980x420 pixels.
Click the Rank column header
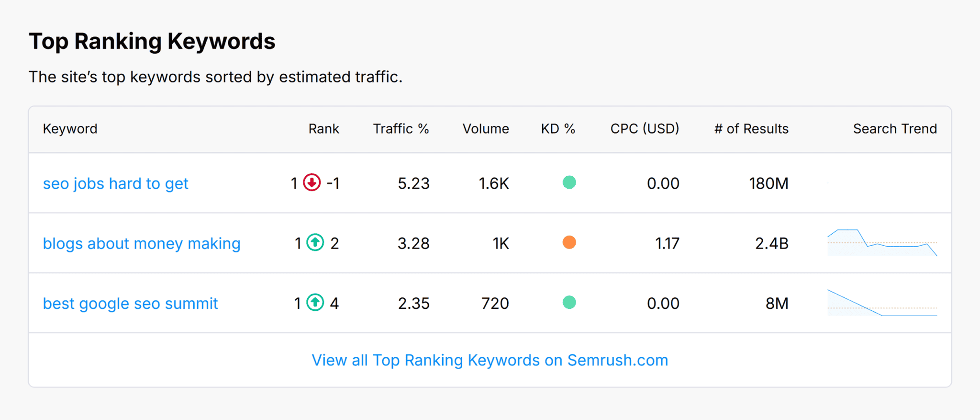(x=323, y=128)
